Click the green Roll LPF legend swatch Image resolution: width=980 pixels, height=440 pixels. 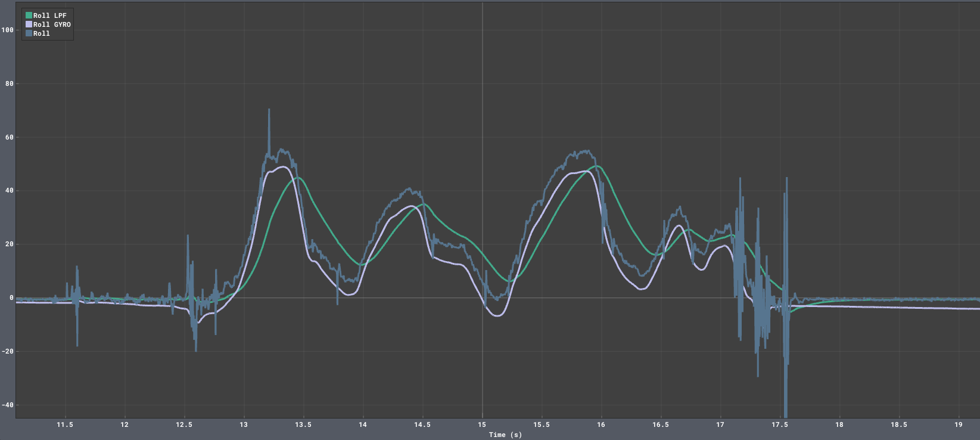pos(29,16)
